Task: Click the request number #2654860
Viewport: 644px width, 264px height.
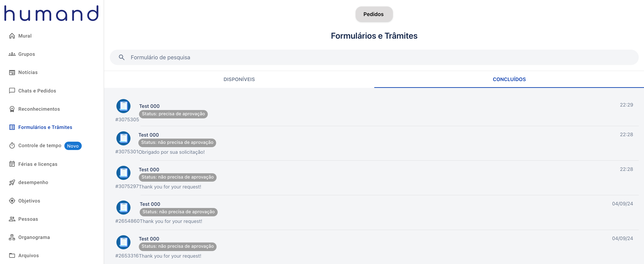Action: 127,221
